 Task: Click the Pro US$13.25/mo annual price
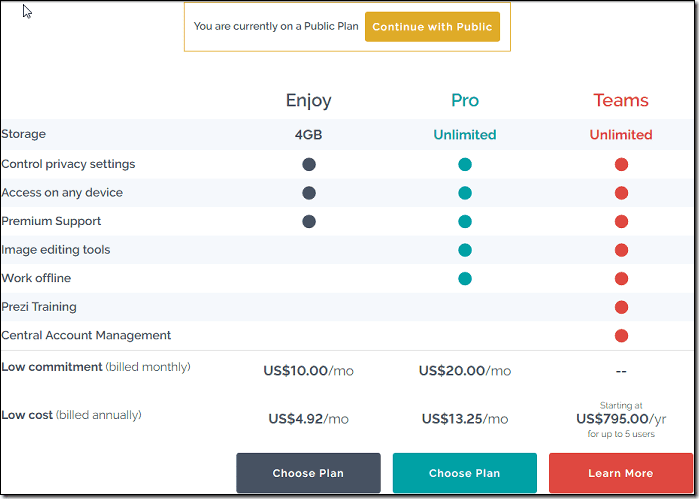[x=465, y=419]
